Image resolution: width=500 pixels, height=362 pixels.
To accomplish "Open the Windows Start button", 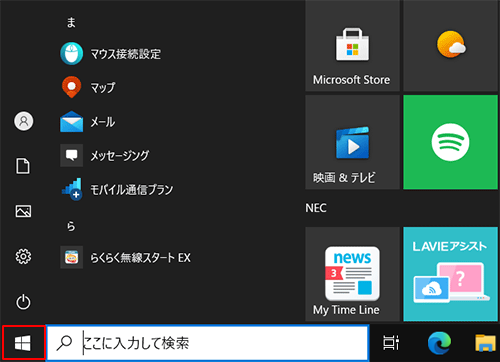I will 23,343.
